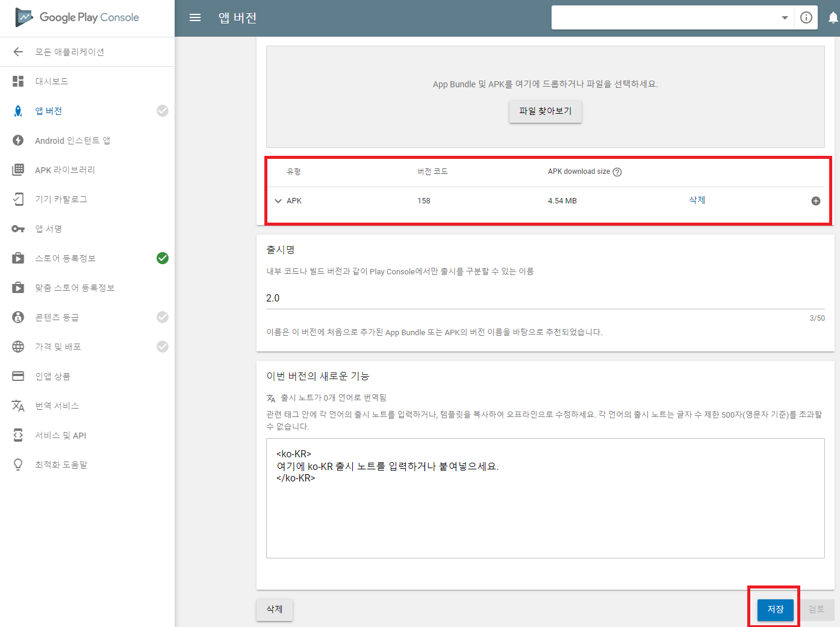
Task: Click the green check next to 스토어 등록정보
Action: [163, 258]
